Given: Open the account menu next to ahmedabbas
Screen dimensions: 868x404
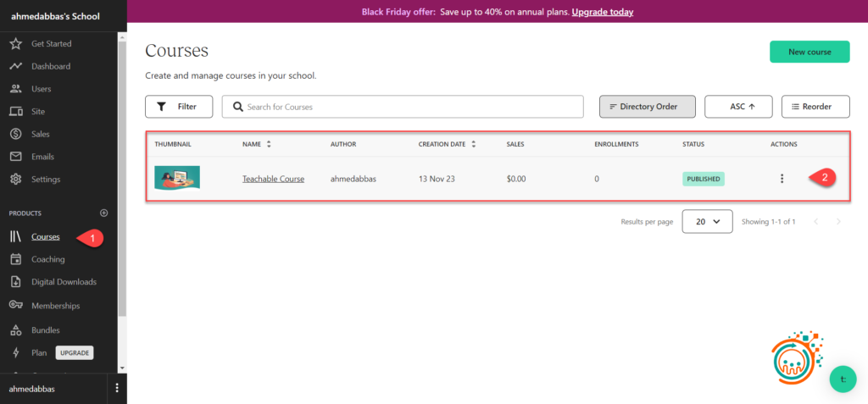Looking at the screenshot, I should (x=117, y=388).
